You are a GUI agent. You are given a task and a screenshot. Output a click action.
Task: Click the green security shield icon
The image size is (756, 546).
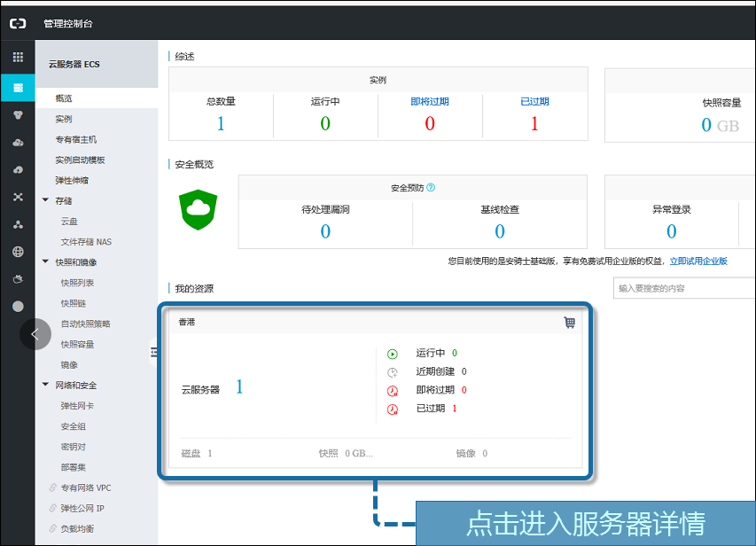(199, 209)
